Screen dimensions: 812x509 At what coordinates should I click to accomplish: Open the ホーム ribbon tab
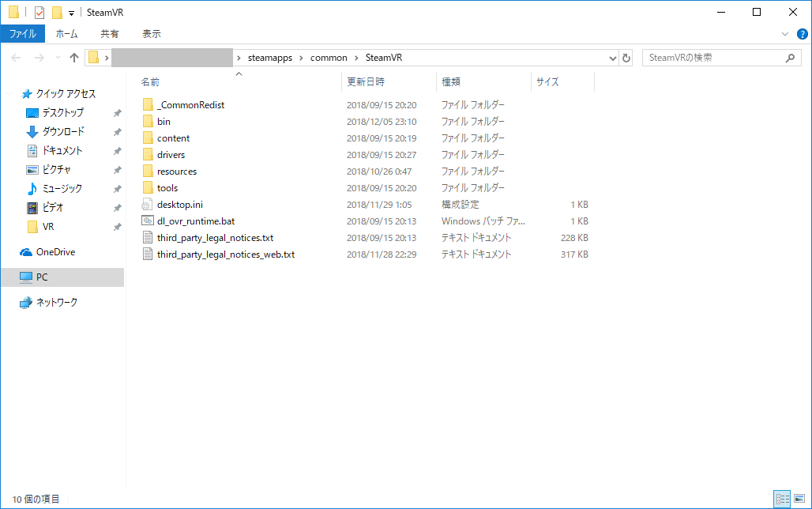point(67,34)
